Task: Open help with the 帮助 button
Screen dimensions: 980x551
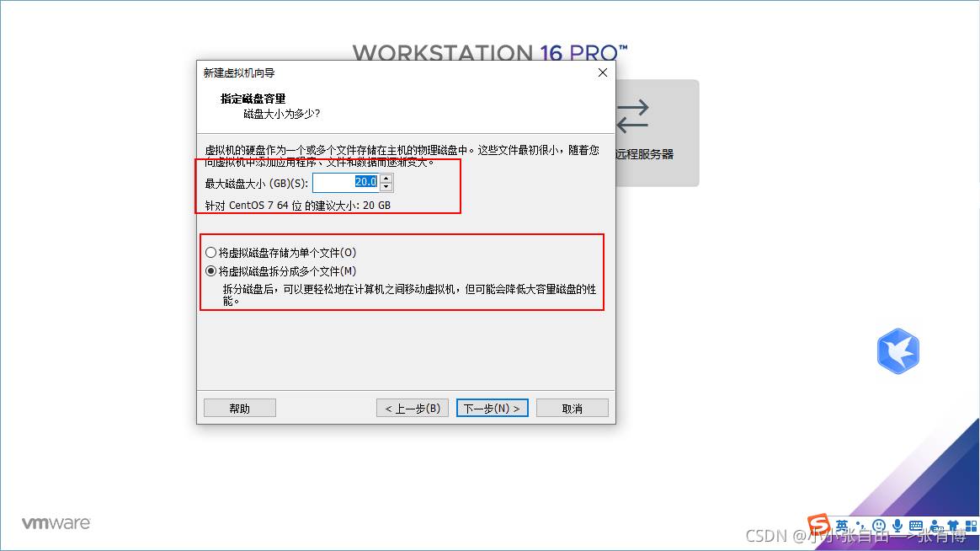Action: 239,409
